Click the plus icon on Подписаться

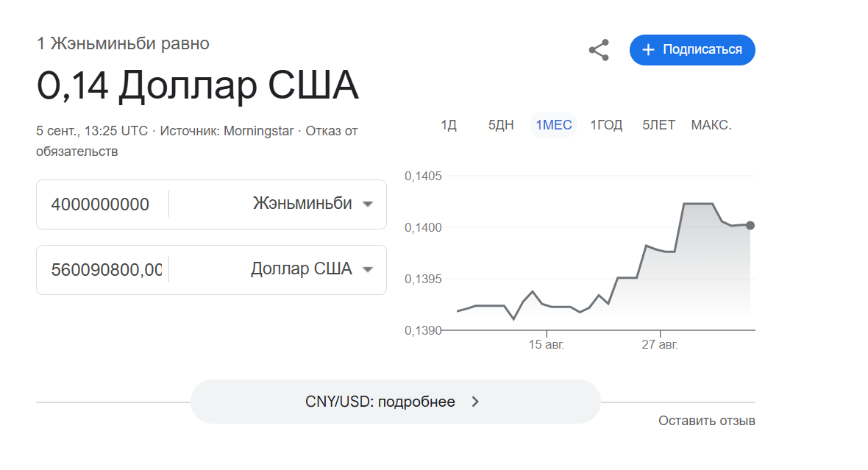tap(647, 50)
